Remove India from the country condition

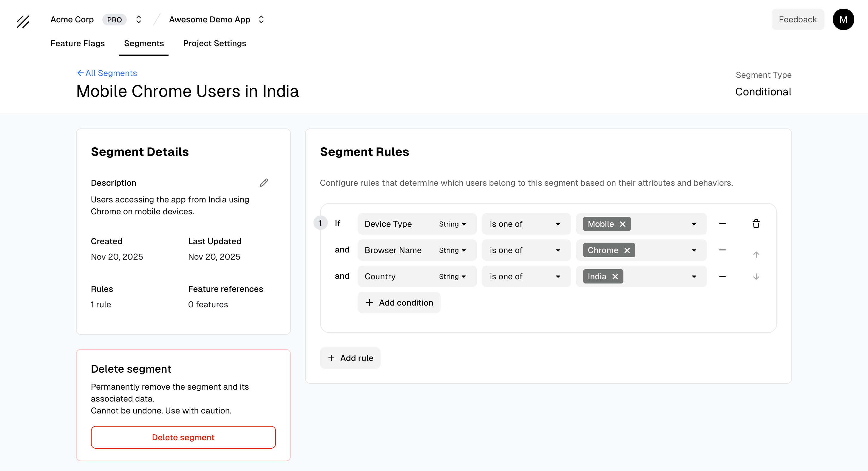[615, 276]
